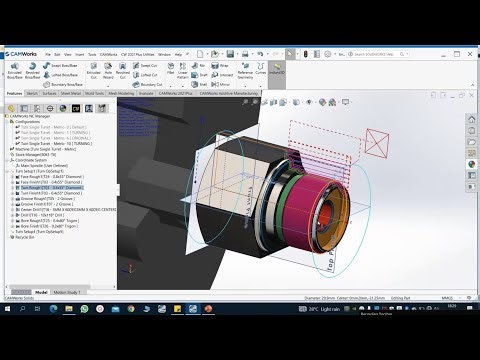Open the Options gear dropdown arrow
The image size is (480, 360).
[335, 54]
